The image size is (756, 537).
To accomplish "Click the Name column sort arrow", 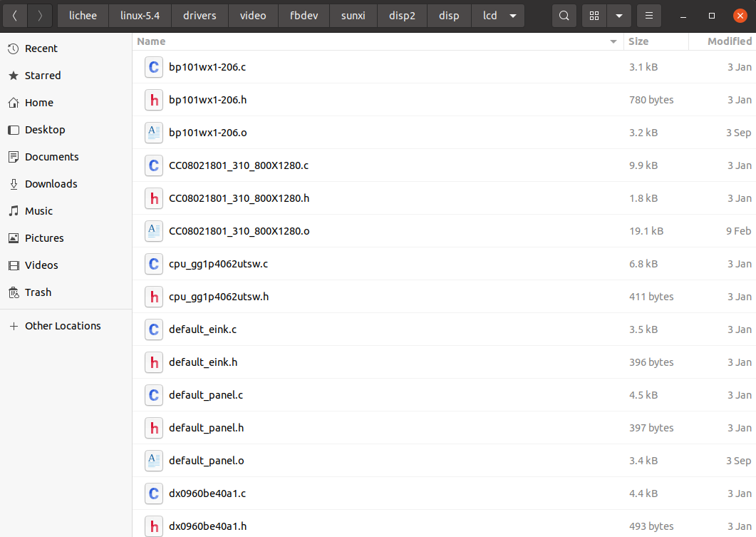I will (613, 42).
